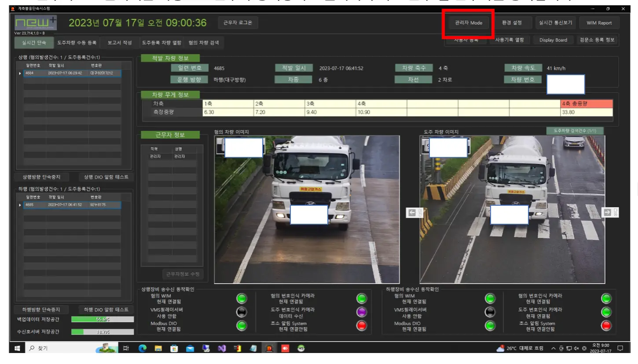Expand row 4685 arrow in 하행 list

[20, 205]
